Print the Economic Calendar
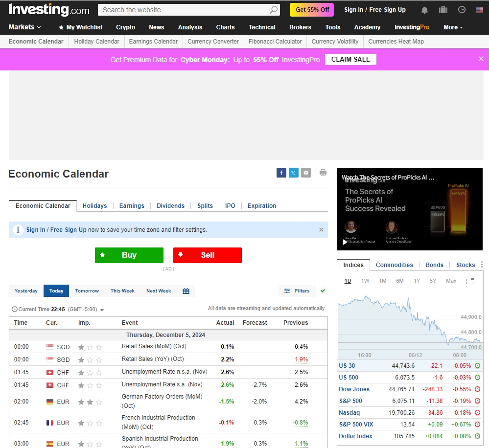Image resolution: width=489 pixels, height=448 pixels. [323, 173]
